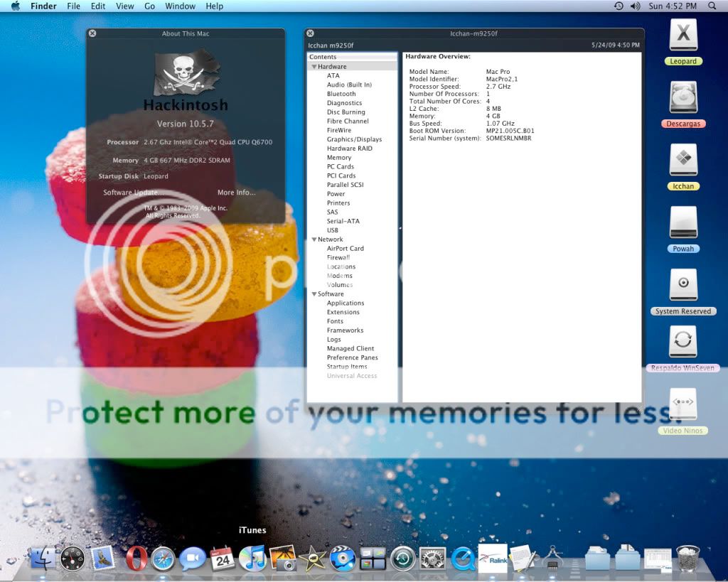Collapse the Software section triangle

tap(314, 294)
